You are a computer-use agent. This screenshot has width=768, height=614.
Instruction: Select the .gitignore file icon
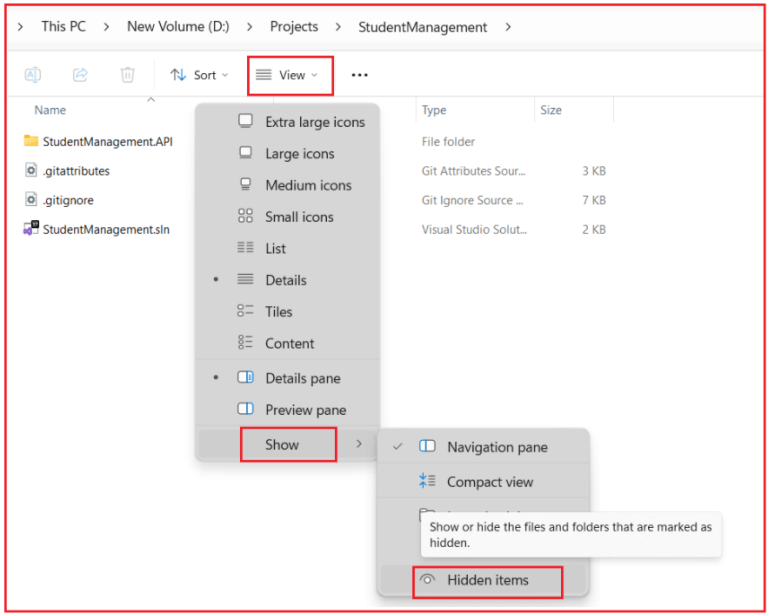(31, 200)
